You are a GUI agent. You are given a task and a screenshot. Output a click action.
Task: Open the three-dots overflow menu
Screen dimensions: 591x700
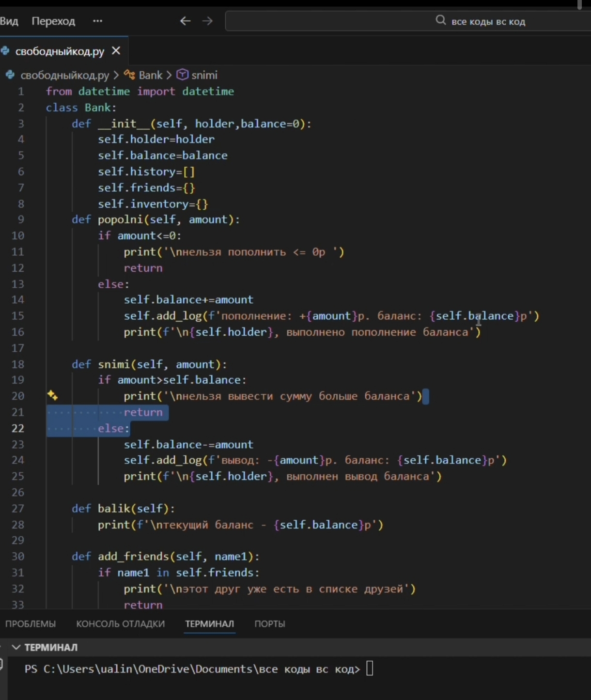[97, 21]
